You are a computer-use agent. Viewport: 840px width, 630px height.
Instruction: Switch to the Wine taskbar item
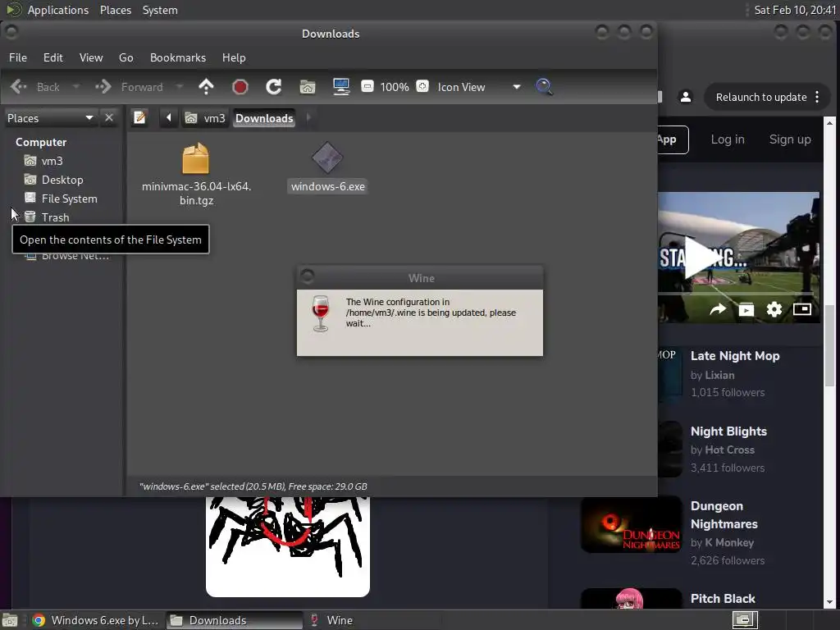[373, 620]
